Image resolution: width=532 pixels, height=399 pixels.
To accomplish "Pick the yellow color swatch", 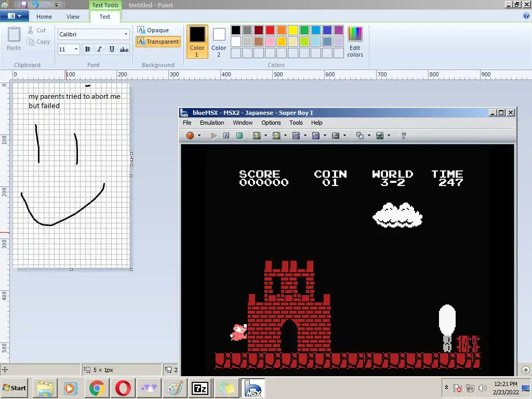I will click(293, 30).
